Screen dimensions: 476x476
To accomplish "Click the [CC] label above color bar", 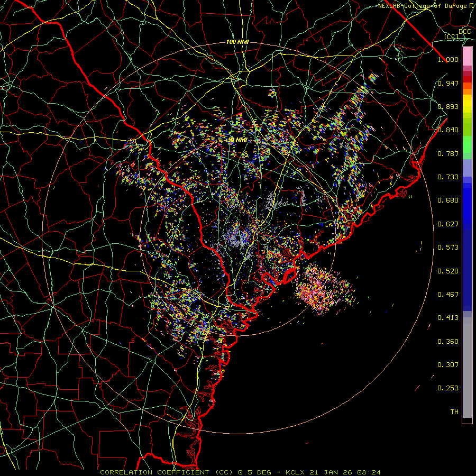I will click(452, 36).
